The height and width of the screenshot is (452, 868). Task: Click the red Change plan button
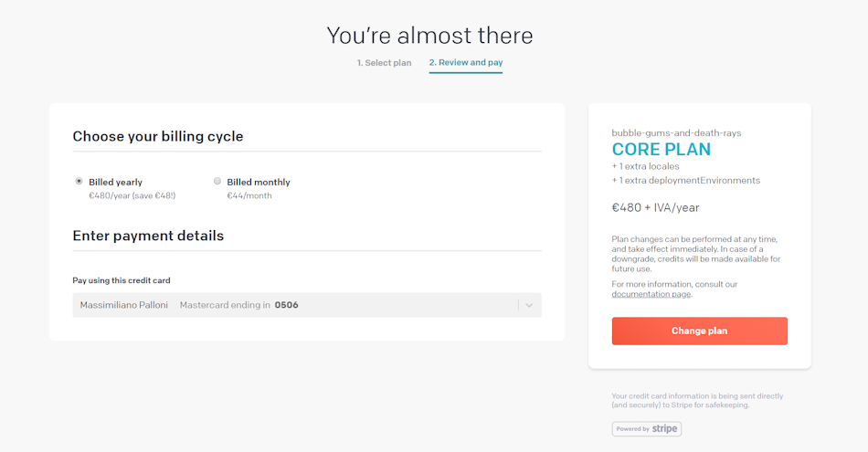coord(699,331)
